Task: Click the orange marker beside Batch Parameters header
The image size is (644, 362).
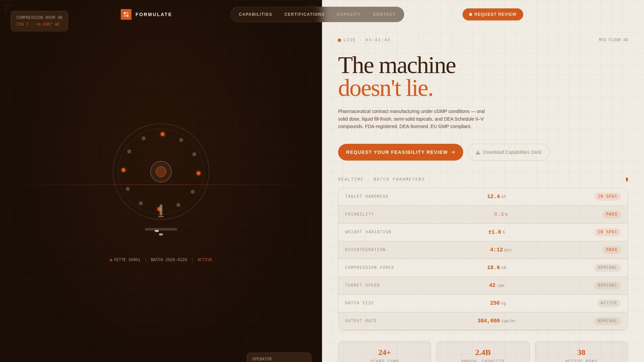Action: tap(627, 179)
